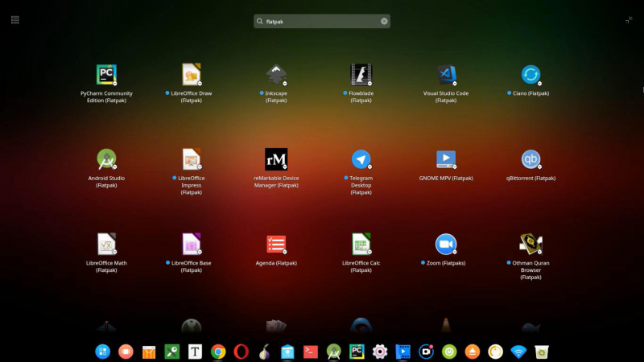This screenshot has width=644, height=362.
Task: Click orange eject disk icon in dock
Action: tap(473, 352)
